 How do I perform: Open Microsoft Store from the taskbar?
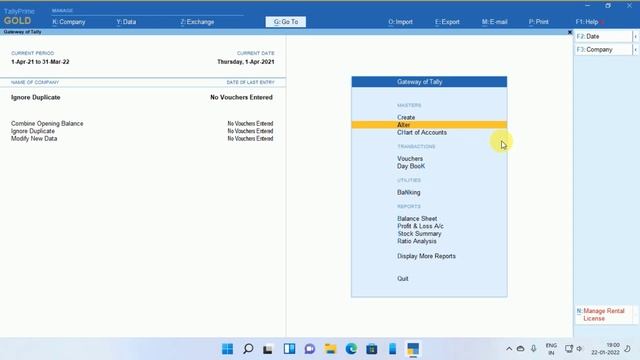click(371, 349)
